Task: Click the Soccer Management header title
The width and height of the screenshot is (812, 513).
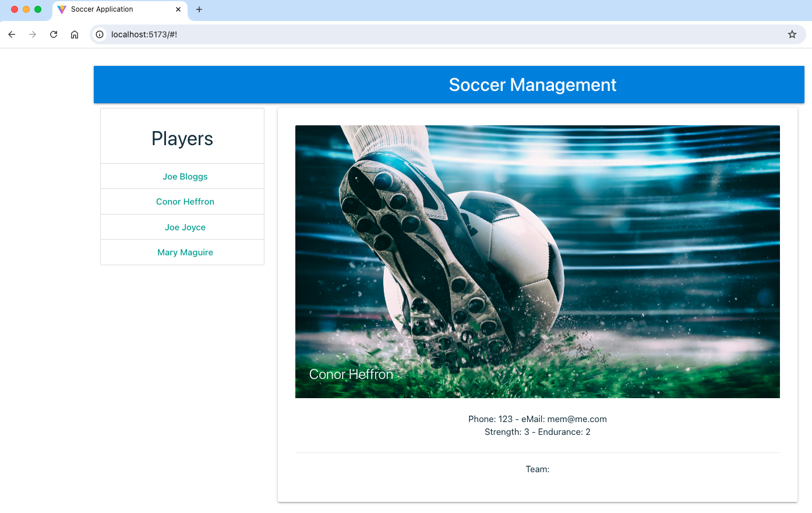Action: click(x=532, y=85)
